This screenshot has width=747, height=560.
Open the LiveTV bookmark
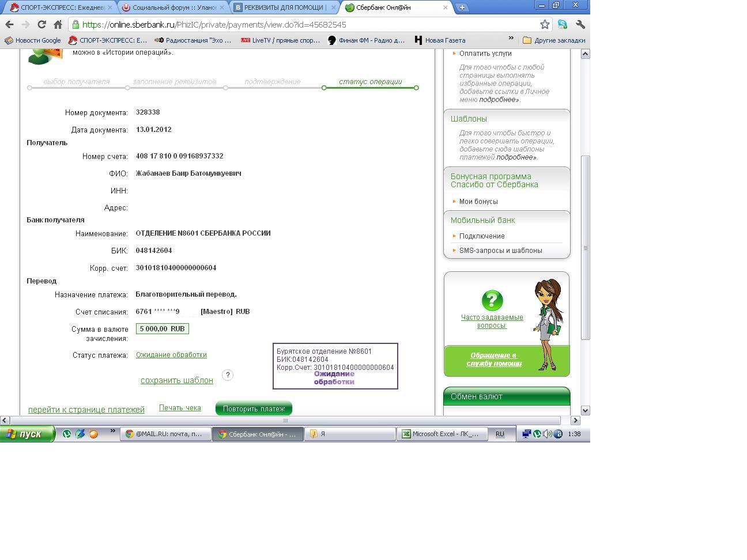[280, 40]
